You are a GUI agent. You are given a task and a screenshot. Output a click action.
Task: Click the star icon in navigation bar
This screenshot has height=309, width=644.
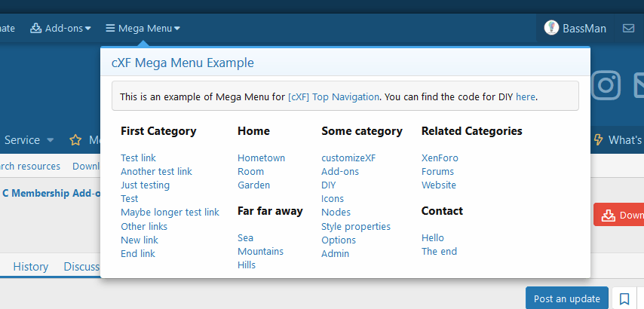click(75, 140)
